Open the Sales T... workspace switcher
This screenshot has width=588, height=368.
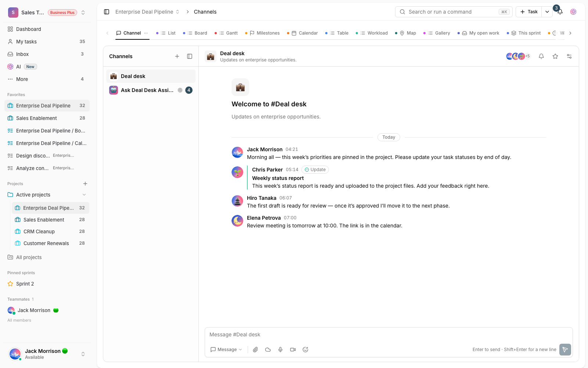pyautogui.click(x=47, y=13)
